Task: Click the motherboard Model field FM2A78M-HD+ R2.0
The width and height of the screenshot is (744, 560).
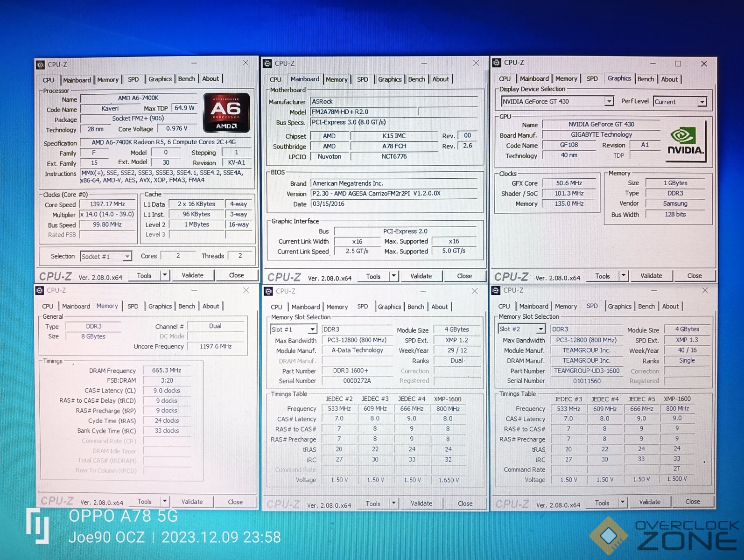Action: [x=363, y=112]
